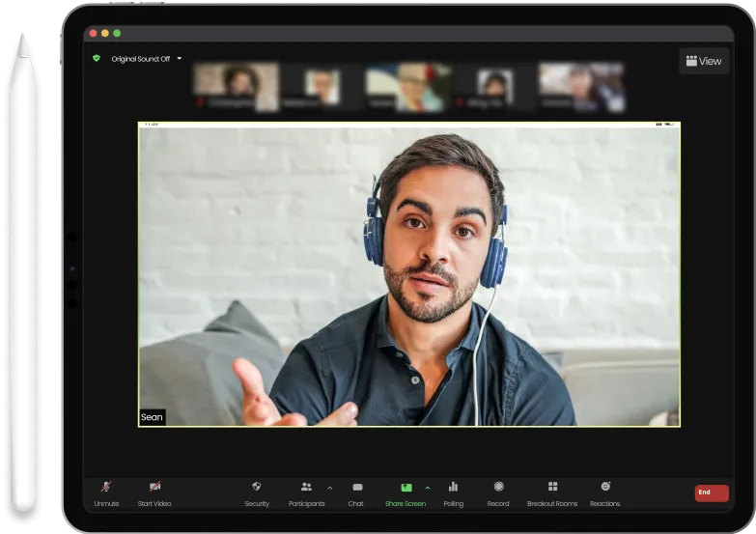Screen dimensions: 756x534
Task: Click the Sean name label on video
Action: point(152,417)
